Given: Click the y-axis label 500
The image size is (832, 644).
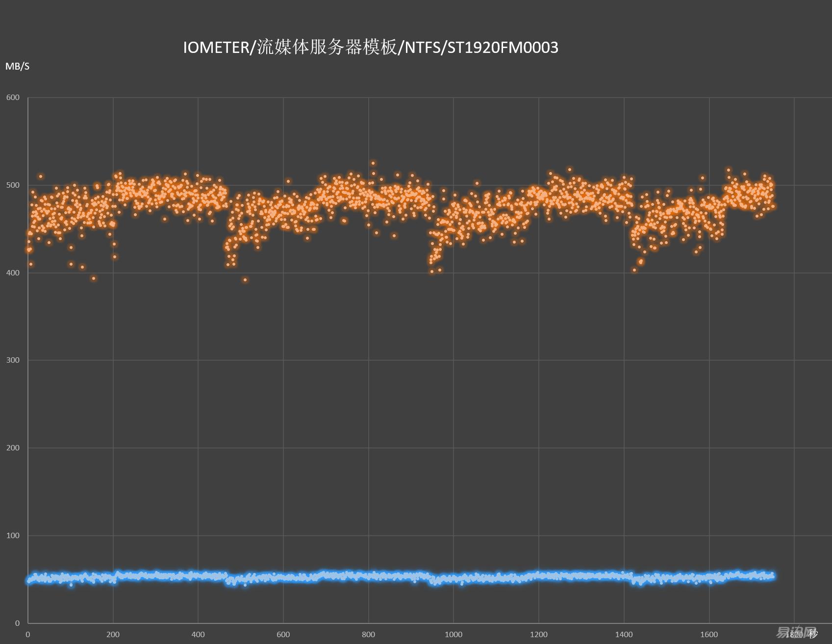Looking at the screenshot, I should click(13, 185).
